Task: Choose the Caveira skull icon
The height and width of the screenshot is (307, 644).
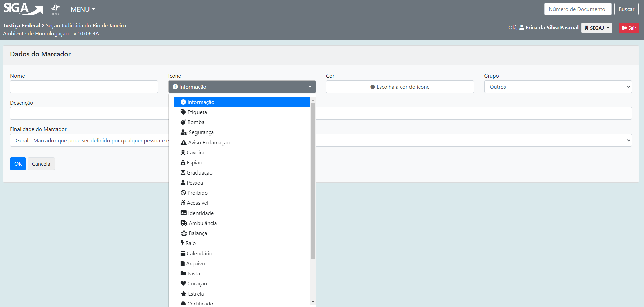Action: [x=195, y=153]
